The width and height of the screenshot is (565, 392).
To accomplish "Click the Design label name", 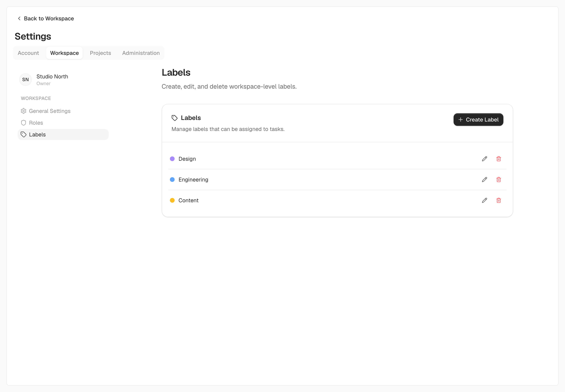I will pyautogui.click(x=187, y=159).
